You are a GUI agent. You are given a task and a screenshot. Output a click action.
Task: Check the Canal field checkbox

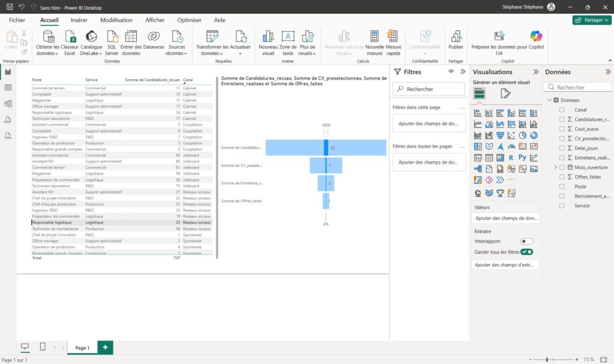562,110
